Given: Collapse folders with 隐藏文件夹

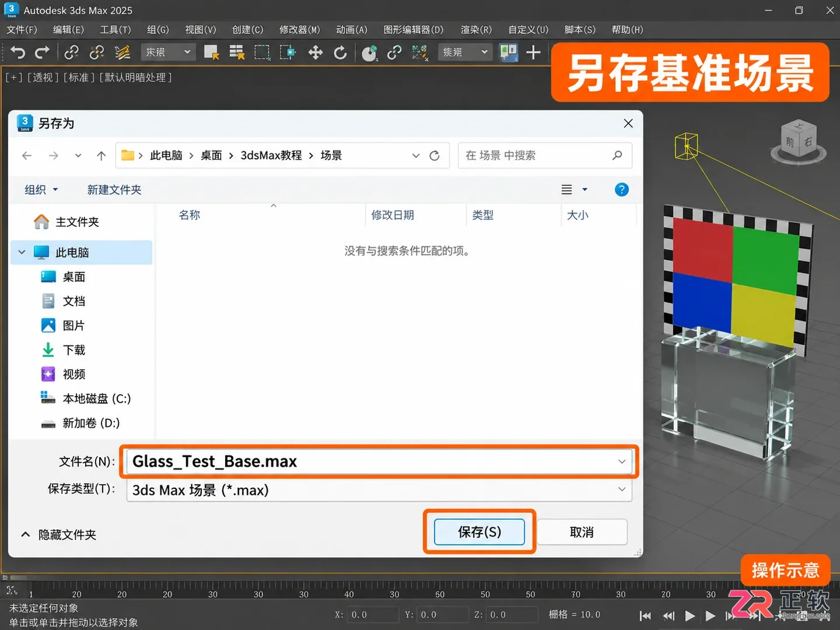Looking at the screenshot, I should 58,535.
